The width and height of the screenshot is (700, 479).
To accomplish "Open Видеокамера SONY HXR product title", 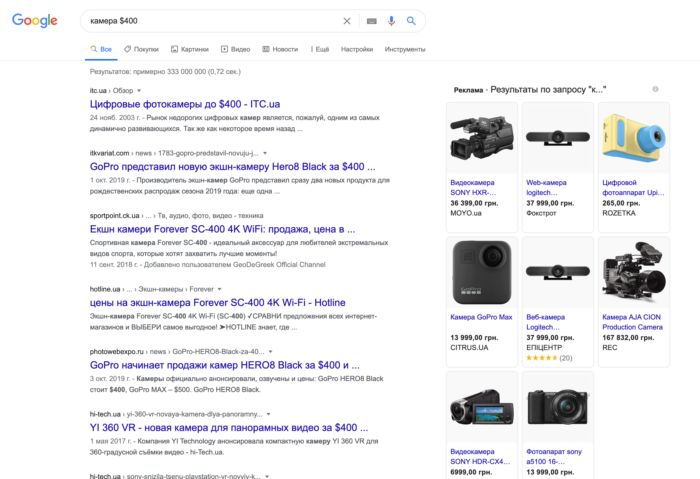I will 473,187.
